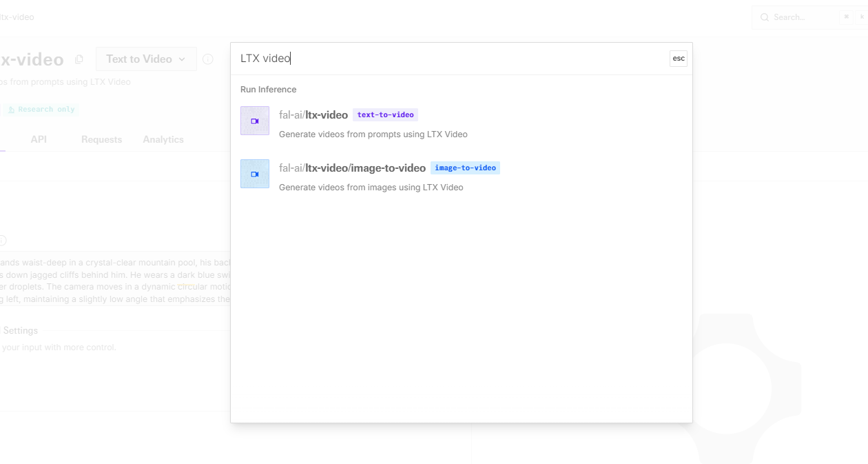The width and height of the screenshot is (868, 464).
Task: Click the esc button in search dialog
Action: [679, 59]
